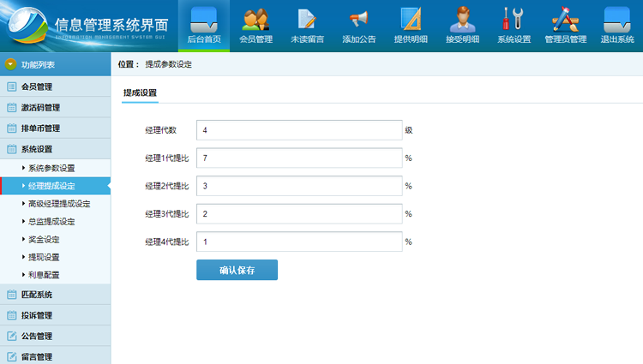Open 管理员管理 pencil-brush icon
The width and height of the screenshot is (643, 364).
(566, 19)
